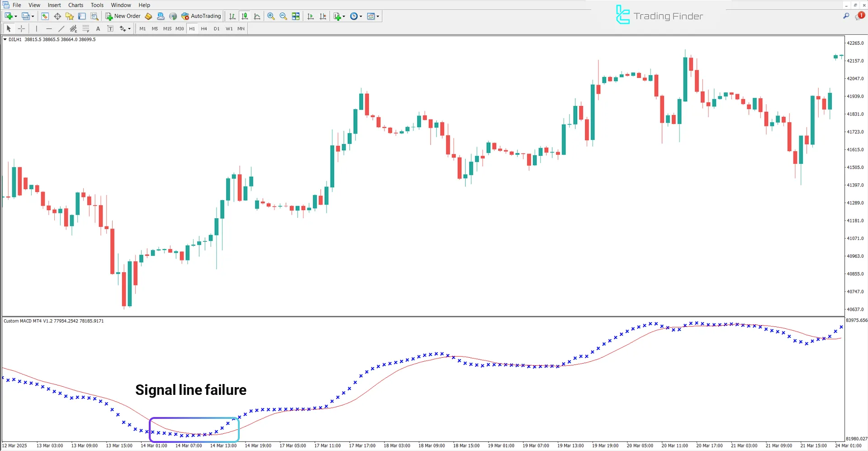Draw a vertical line on the chart
This screenshot has width=868, height=451.
pos(36,28)
